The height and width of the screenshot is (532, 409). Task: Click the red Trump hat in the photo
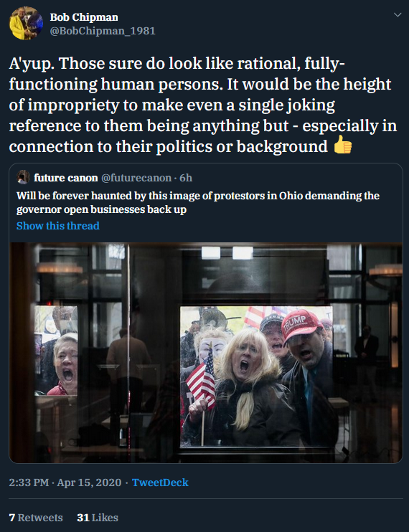301,324
